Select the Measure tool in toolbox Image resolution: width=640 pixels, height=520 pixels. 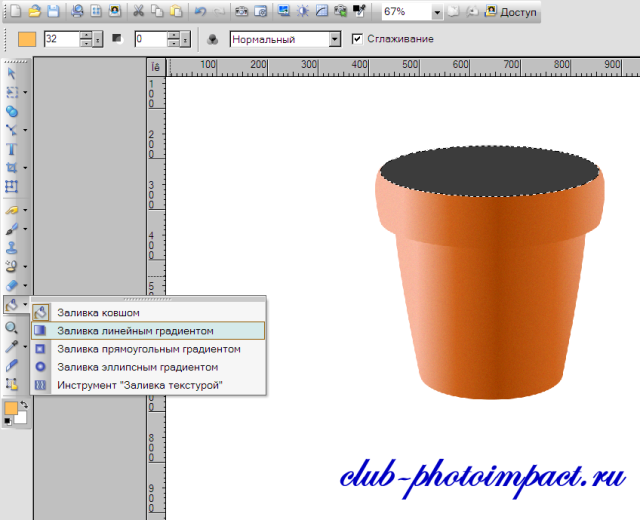pyautogui.click(x=11, y=365)
